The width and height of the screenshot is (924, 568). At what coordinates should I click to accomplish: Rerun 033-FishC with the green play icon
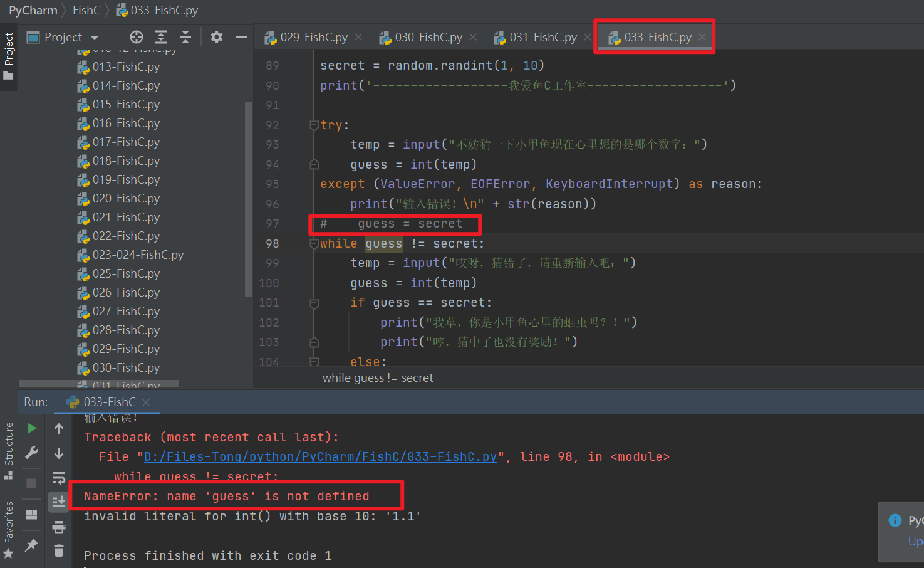pyautogui.click(x=31, y=428)
